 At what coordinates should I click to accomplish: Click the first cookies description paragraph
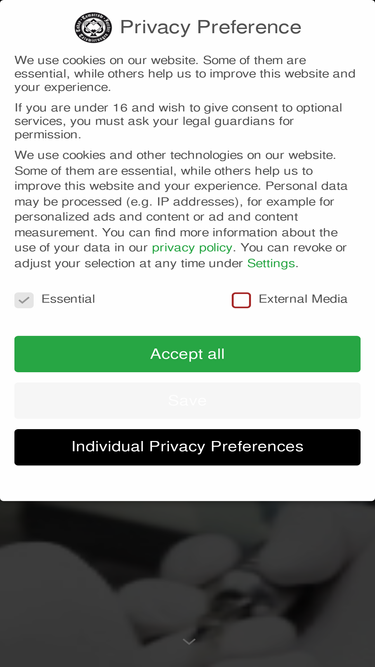pyautogui.click(x=185, y=74)
